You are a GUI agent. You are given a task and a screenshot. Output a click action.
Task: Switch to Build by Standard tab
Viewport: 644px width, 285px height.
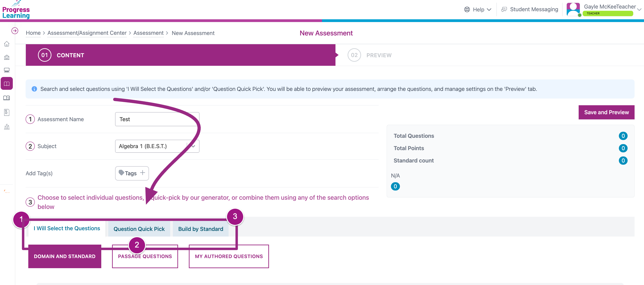tap(201, 229)
